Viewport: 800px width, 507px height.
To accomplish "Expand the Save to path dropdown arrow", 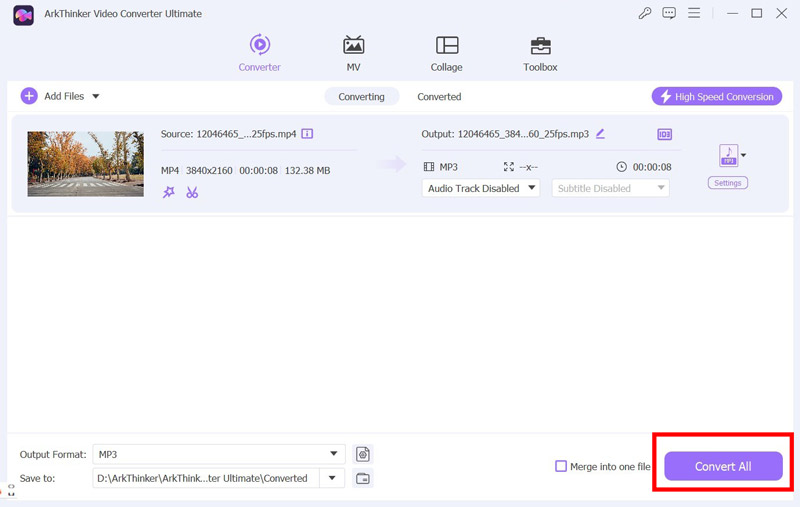I will [332, 478].
